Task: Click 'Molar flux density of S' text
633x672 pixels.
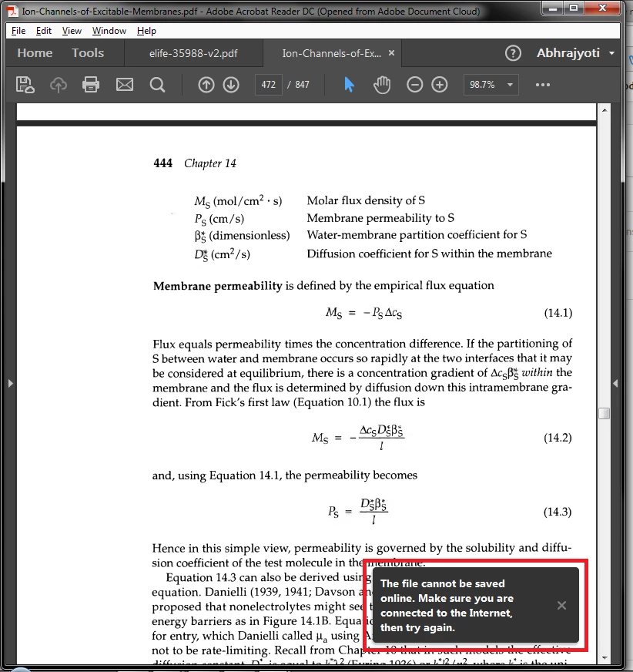Action: pos(366,200)
